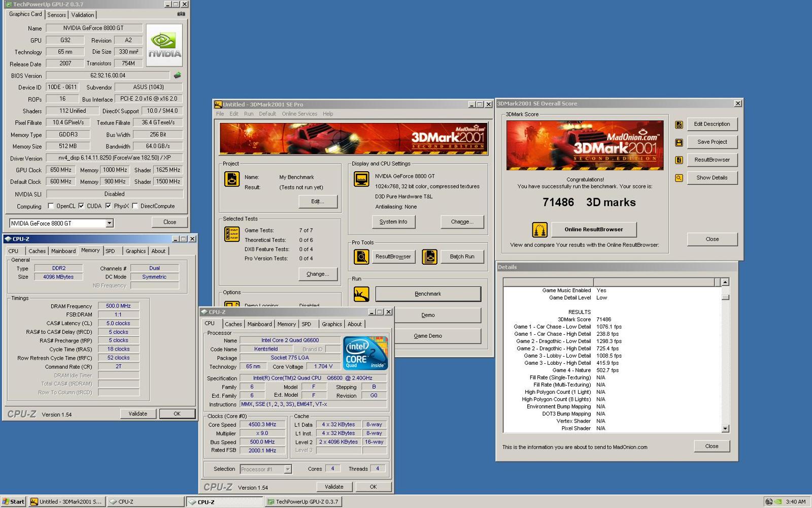Click the Run section icon

(x=361, y=294)
